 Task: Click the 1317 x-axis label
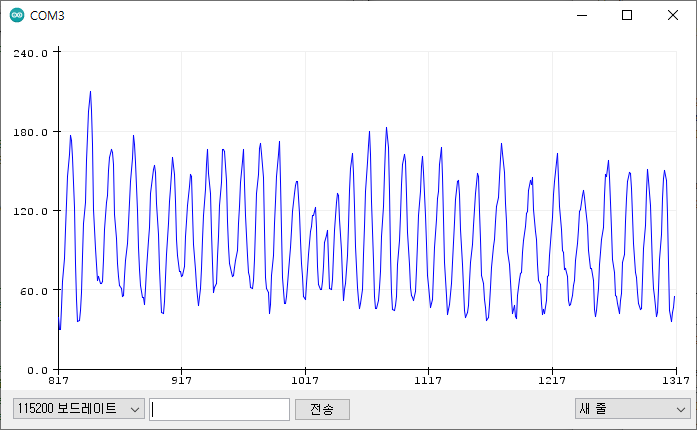[676, 381]
